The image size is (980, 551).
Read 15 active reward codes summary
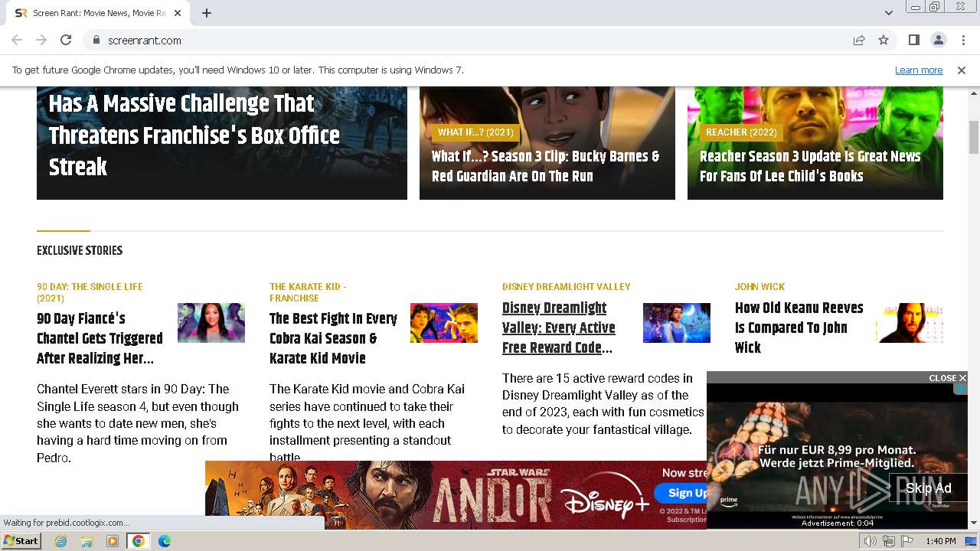click(x=603, y=404)
